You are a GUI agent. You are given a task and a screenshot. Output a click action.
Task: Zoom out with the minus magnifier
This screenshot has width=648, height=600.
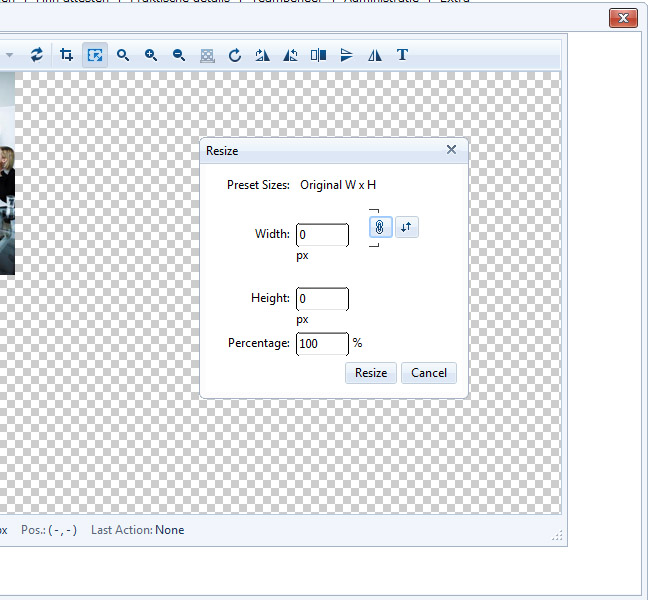click(x=179, y=55)
